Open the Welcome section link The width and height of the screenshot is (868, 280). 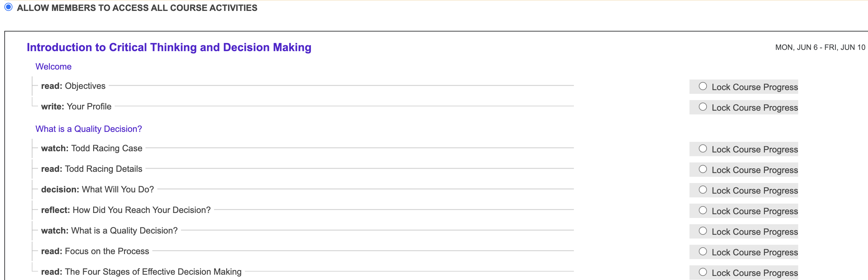click(53, 66)
